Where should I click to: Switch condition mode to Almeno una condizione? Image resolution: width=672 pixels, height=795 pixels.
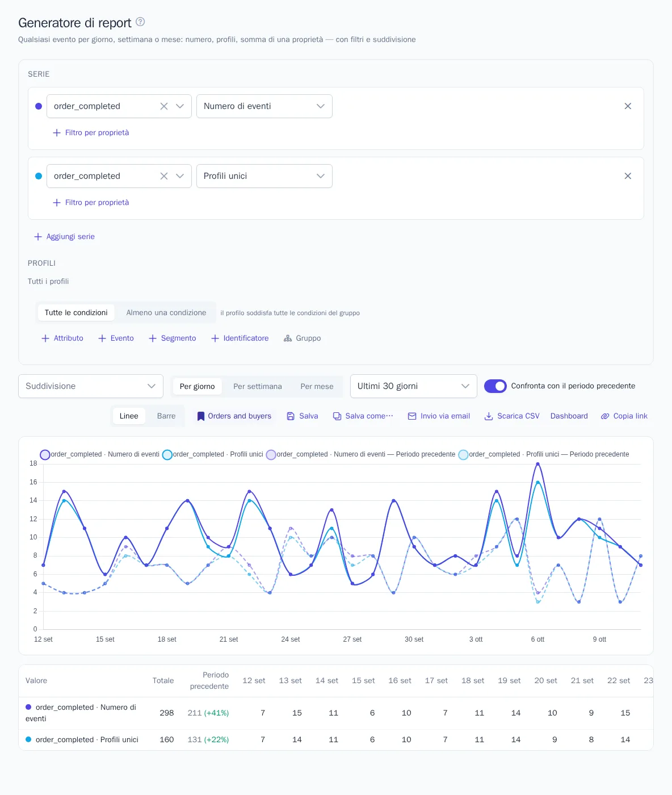[166, 313]
